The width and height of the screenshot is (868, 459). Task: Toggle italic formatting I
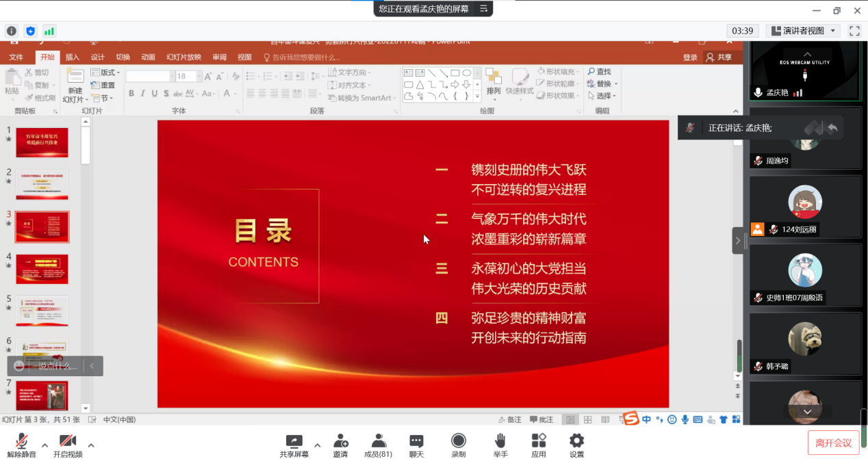(x=143, y=94)
